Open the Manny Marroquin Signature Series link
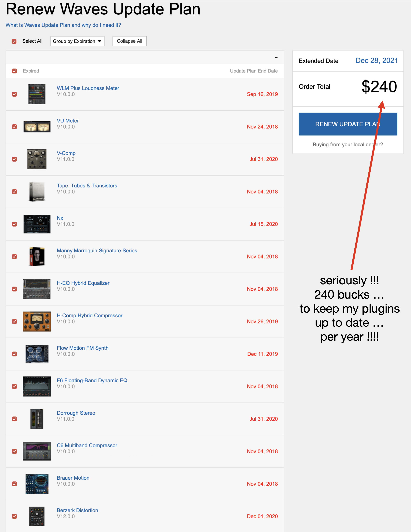The image size is (411, 532). [x=97, y=250]
